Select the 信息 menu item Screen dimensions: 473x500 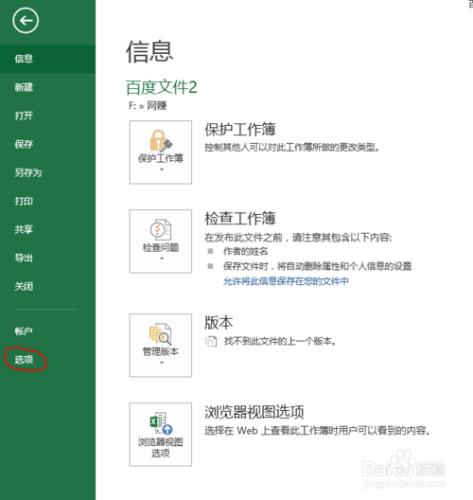48,59
